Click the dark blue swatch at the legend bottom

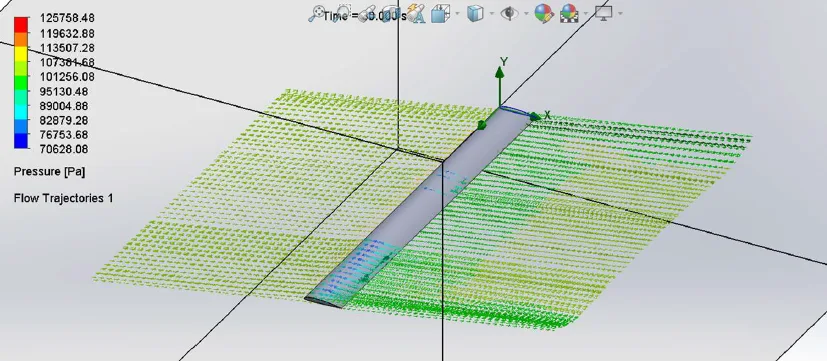(x=21, y=142)
